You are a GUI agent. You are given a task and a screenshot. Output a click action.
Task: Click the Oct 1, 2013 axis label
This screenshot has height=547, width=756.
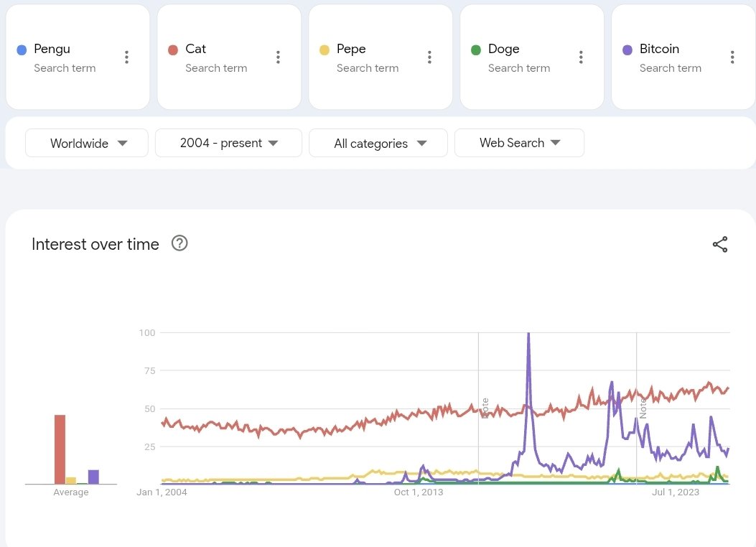point(418,492)
